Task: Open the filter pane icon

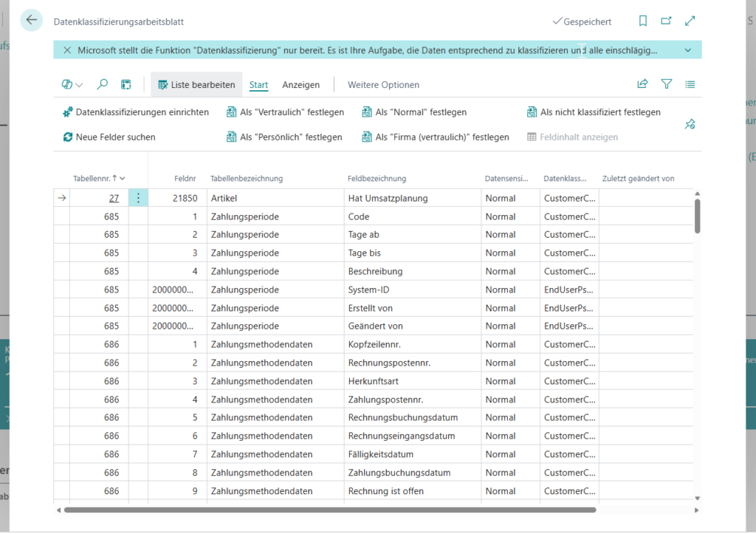Action: pos(667,84)
